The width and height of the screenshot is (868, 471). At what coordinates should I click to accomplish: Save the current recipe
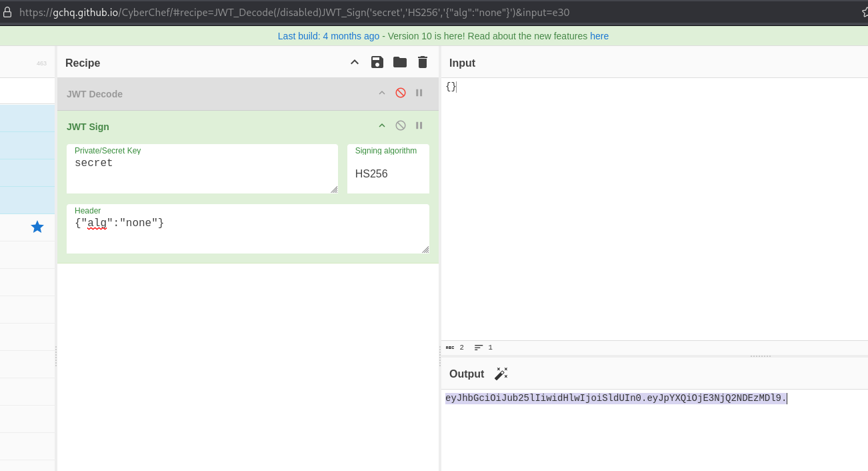click(377, 62)
